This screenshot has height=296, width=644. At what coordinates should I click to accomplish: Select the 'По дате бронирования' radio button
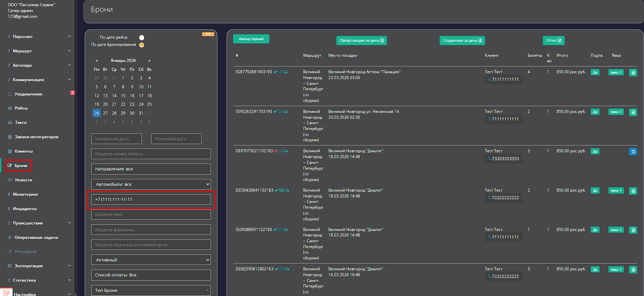tap(142, 45)
